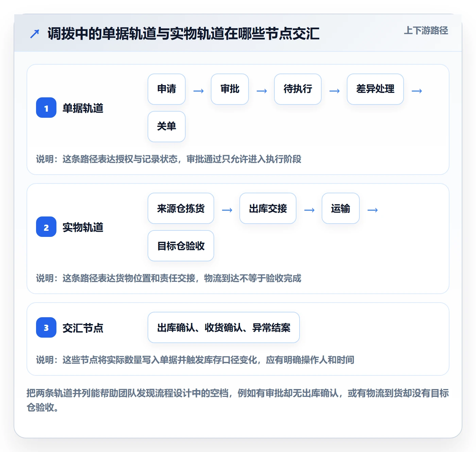Click the 单据轨道 row heading
The width and height of the screenshot is (476, 452).
pos(83,108)
